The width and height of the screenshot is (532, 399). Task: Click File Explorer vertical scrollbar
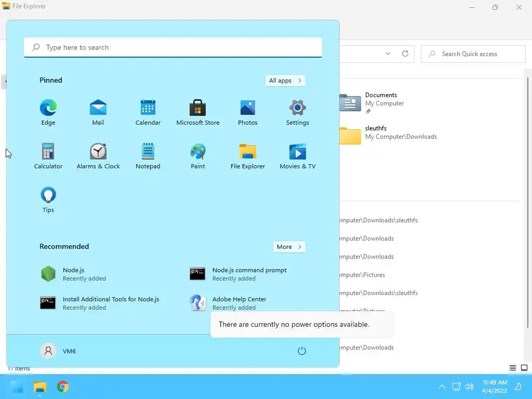point(528,203)
